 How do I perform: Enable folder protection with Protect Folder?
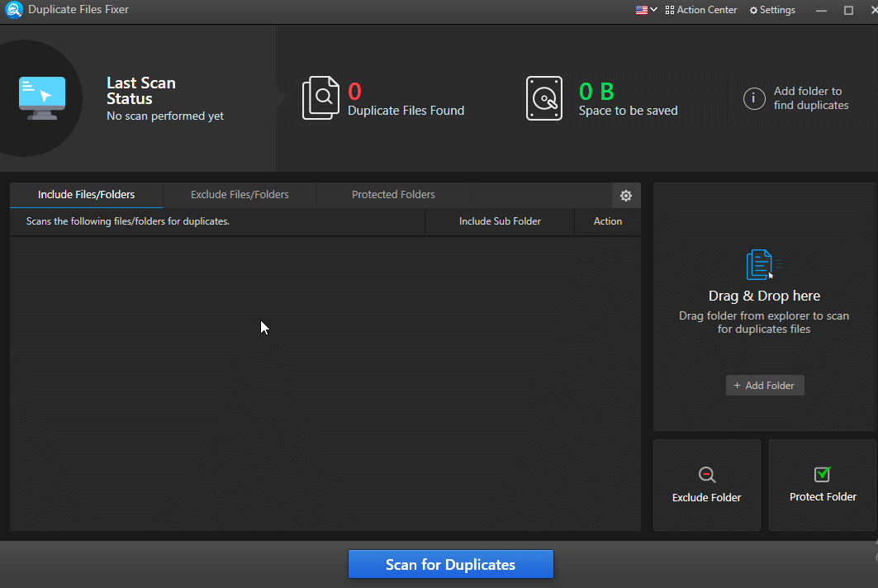[822, 486]
